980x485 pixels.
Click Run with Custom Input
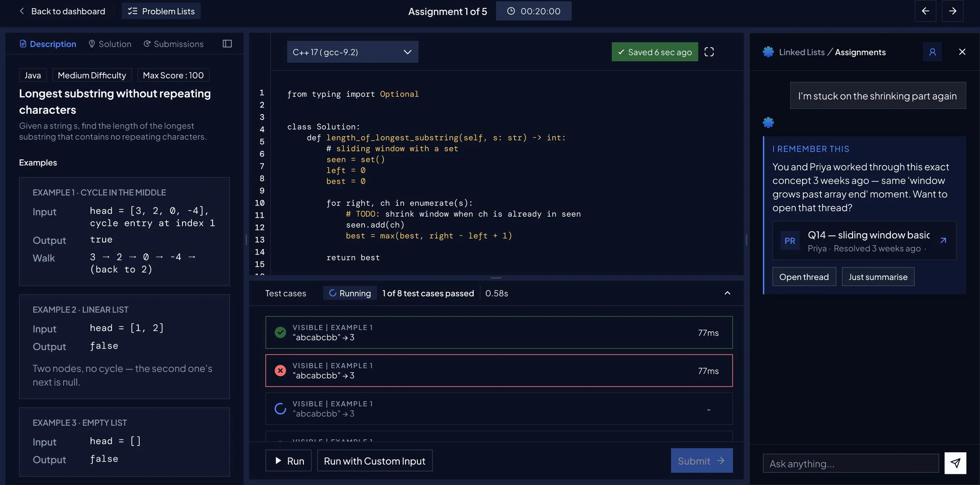(x=374, y=460)
